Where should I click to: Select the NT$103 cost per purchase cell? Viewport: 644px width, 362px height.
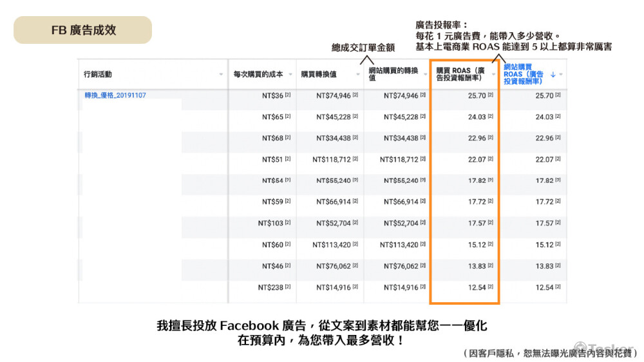click(x=270, y=224)
